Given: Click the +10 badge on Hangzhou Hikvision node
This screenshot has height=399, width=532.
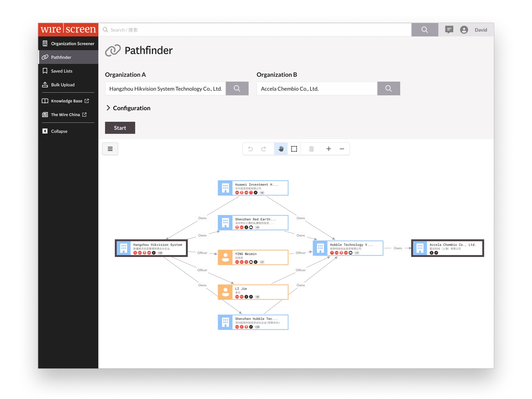Looking at the screenshot, I should [160, 253].
